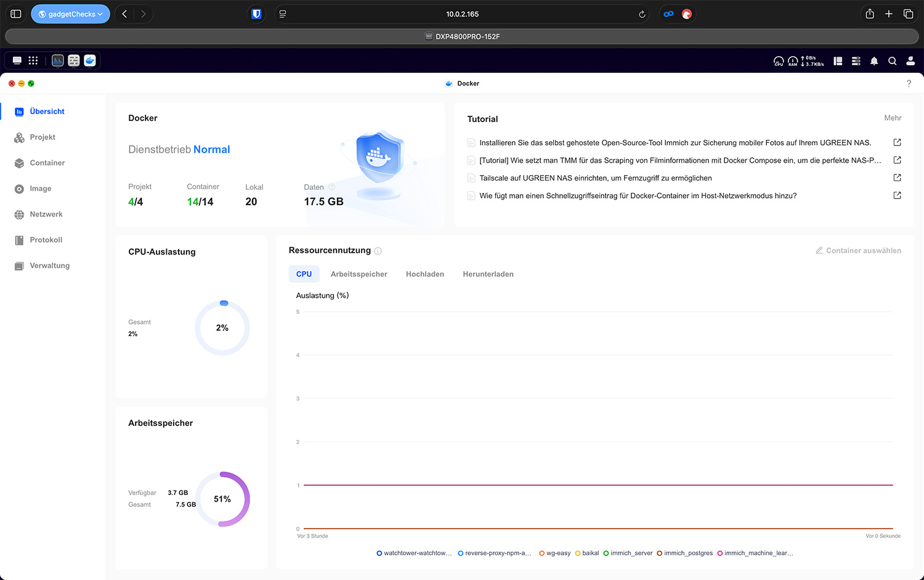Switch to the Arbeitsspeicher tab
Image resolution: width=924 pixels, height=580 pixels.
point(359,274)
